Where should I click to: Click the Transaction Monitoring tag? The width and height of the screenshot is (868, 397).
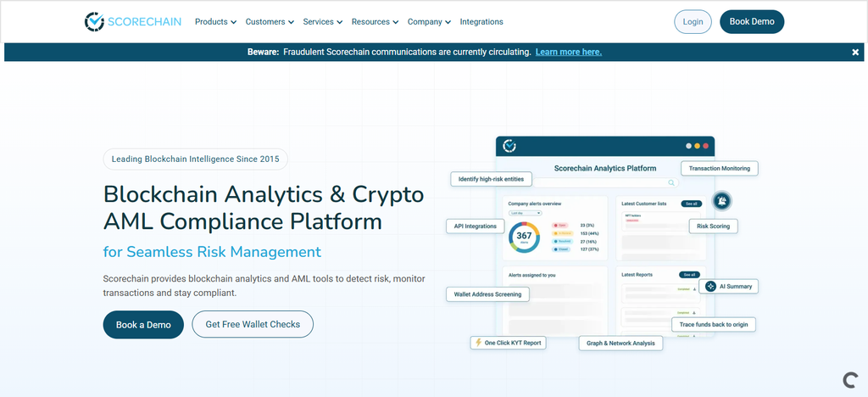coord(719,168)
